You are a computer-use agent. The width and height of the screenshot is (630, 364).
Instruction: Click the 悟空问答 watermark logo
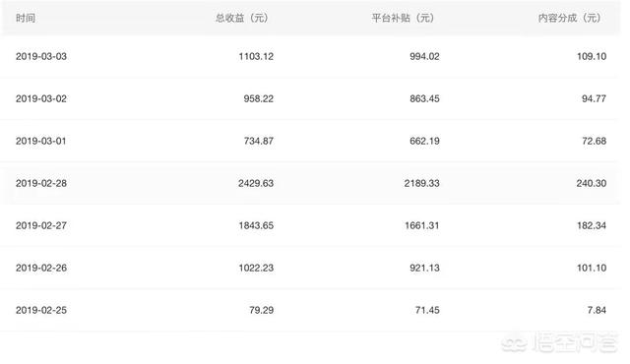tap(560, 342)
